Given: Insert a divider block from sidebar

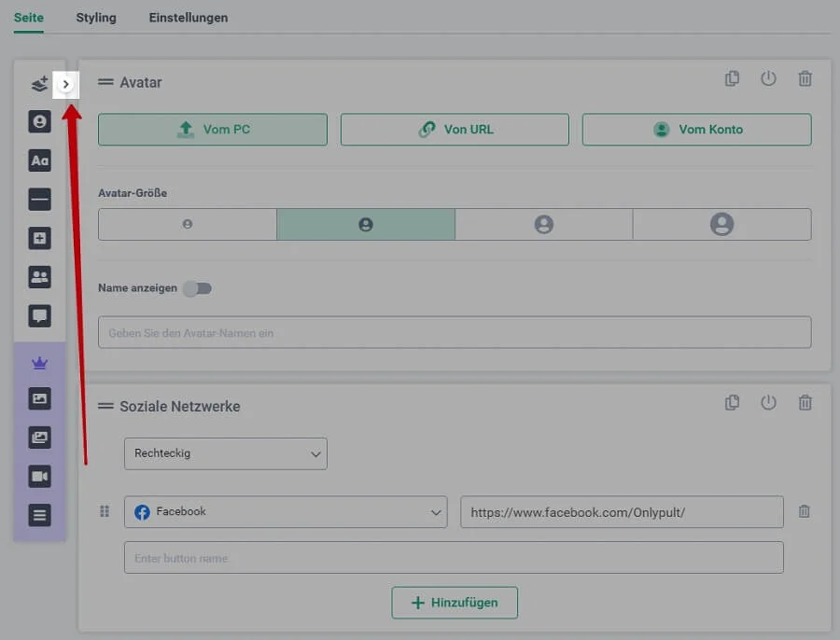Looking at the screenshot, I should click(39, 200).
